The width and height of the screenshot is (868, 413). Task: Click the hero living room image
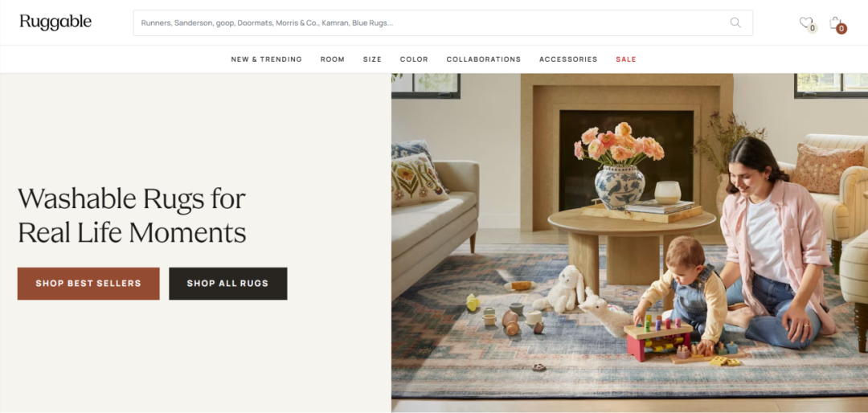(629, 243)
